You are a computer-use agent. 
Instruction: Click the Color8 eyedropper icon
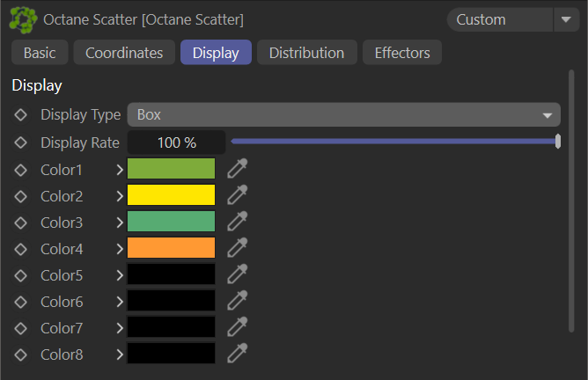[237, 354]
